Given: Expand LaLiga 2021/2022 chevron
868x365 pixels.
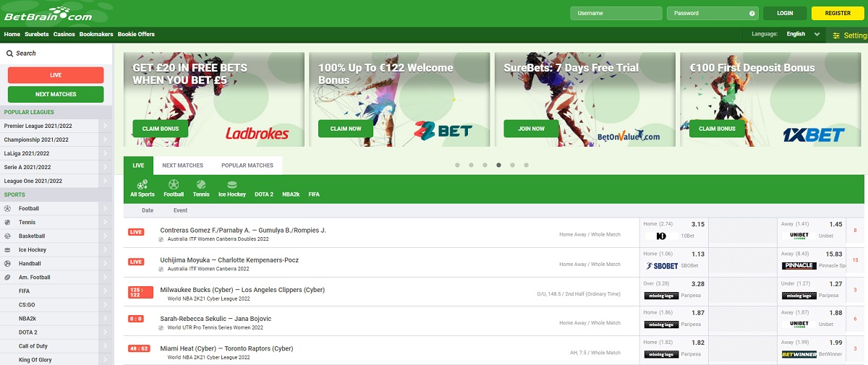Looking at the screenshot, I should 105,153.
